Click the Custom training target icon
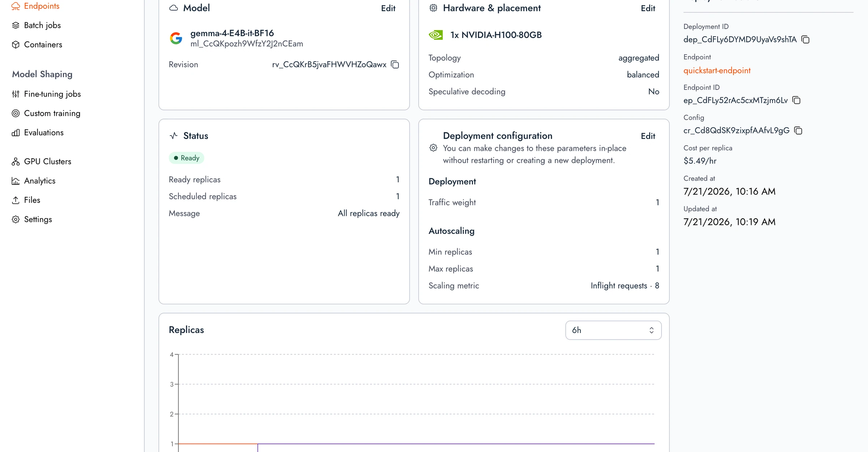This screenshot has width=868, height=452. click(x=16, y=113)
